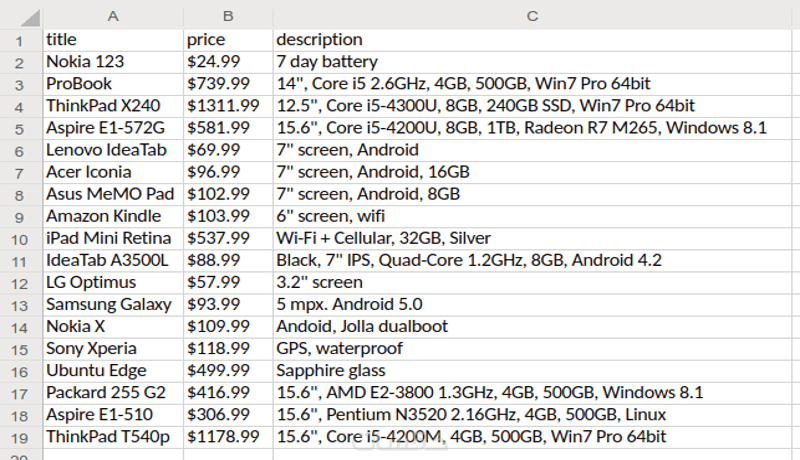
Task: Select the 'Amazon Kindle' cell
Action: click(x=112, y=216)
